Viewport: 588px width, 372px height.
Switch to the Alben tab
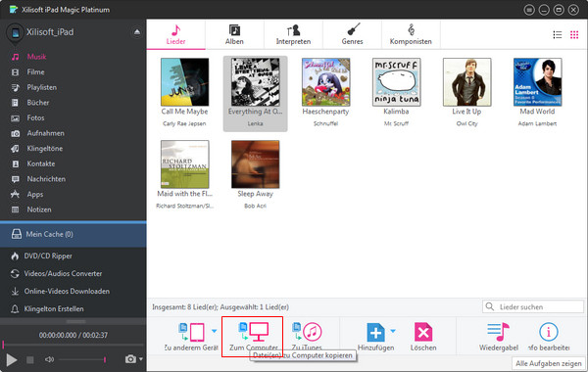[x=234, y=35]
